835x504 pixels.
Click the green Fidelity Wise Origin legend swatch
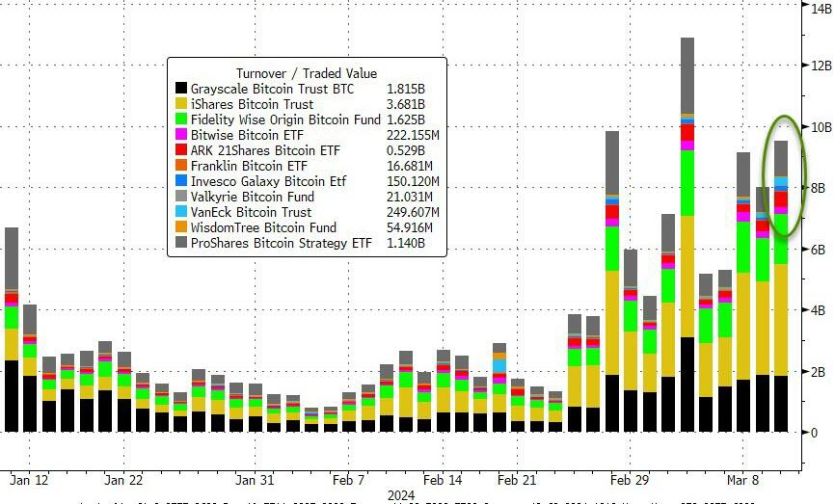[x=181, y=119]
